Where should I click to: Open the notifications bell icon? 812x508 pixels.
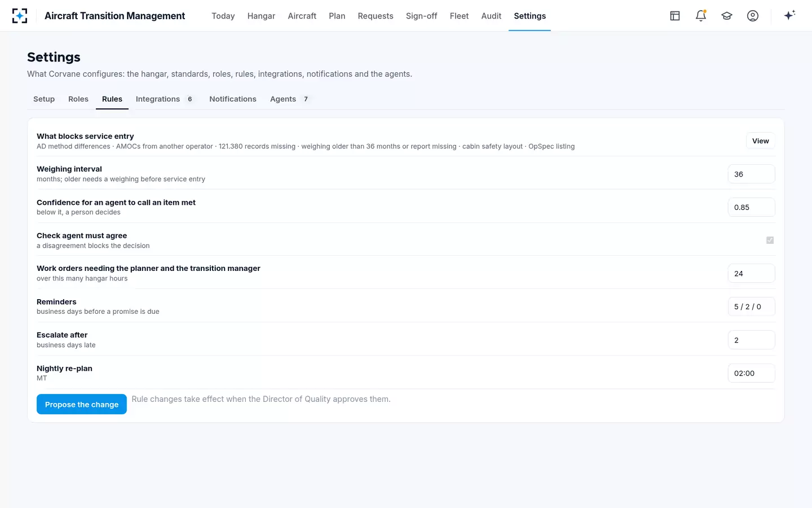pyautogui.click(x=701, y=16)
